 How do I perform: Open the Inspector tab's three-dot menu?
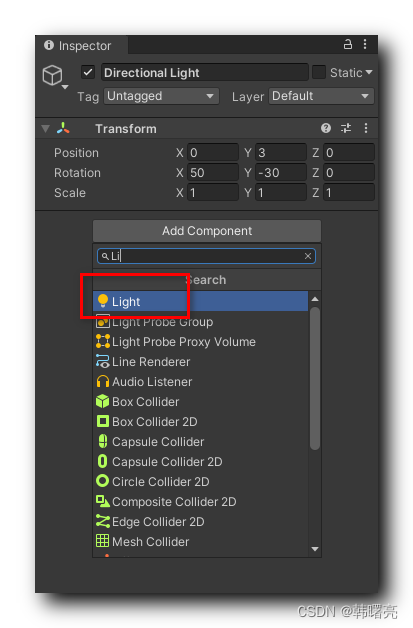coord(365,44)
